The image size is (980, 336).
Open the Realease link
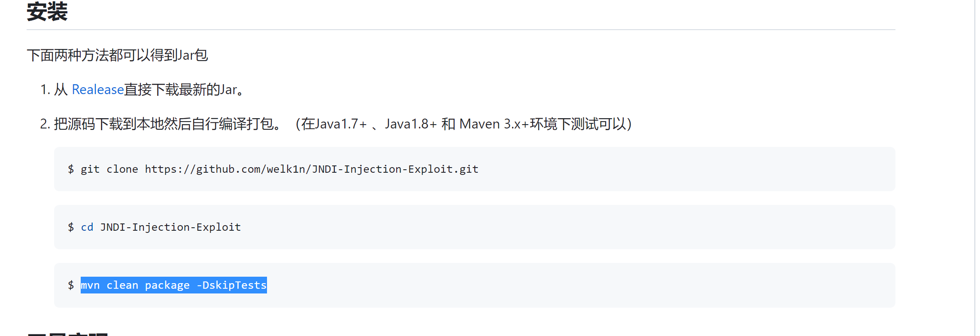click(x=97, y=89)
